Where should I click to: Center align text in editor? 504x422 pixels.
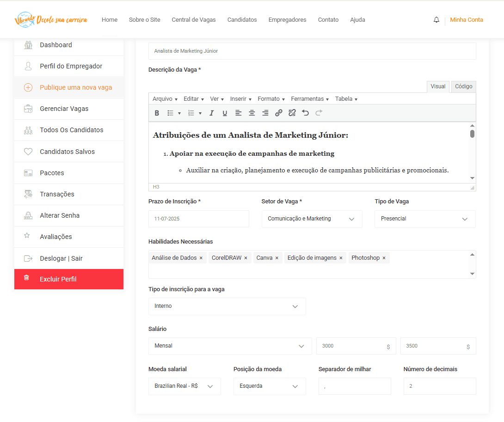[252, 113]
